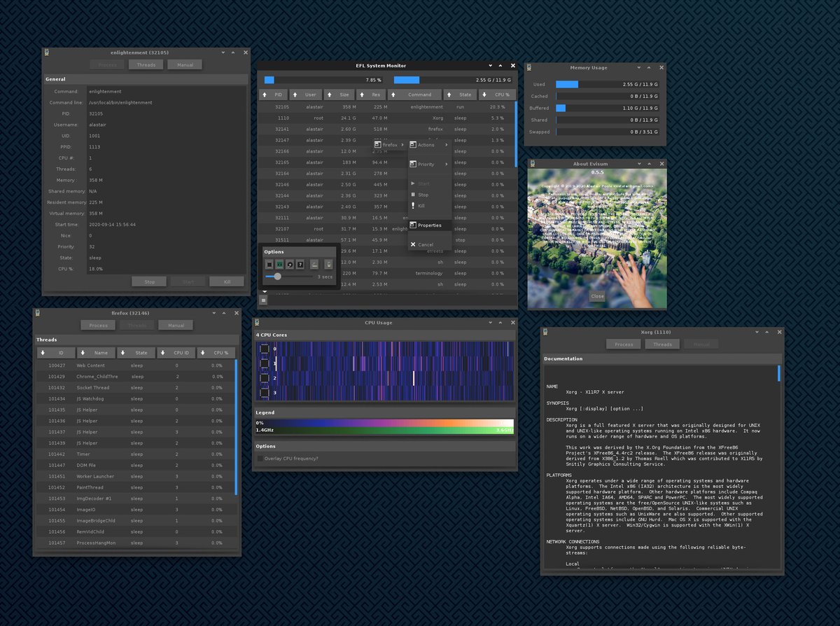The image size is (840, 626).
Task: Choose Stop in the process context menu
Action: click(x=430, y=195)
